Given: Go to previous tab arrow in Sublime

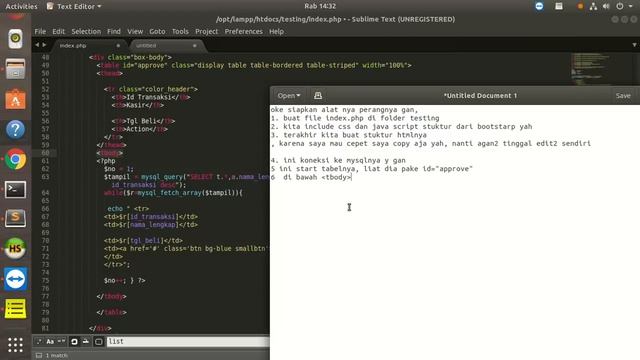Looking at the screenshot, I should pos(37,45).
